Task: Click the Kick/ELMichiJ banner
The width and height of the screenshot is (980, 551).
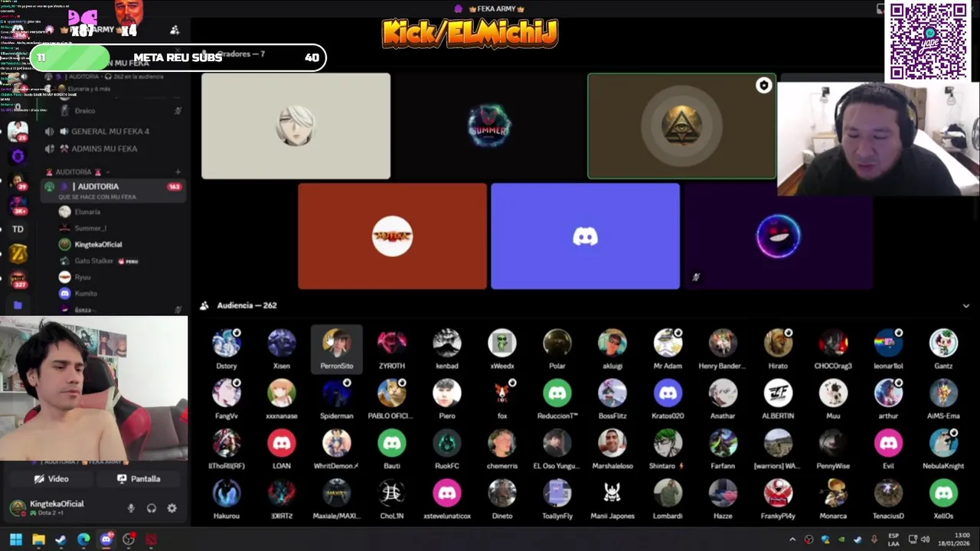Action: 470,34
